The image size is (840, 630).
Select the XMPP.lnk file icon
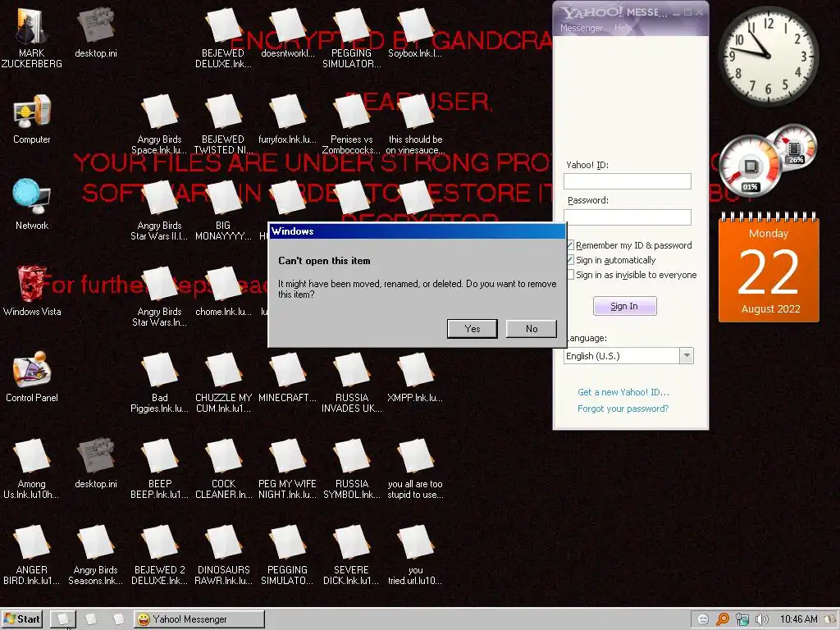(415, 377)
